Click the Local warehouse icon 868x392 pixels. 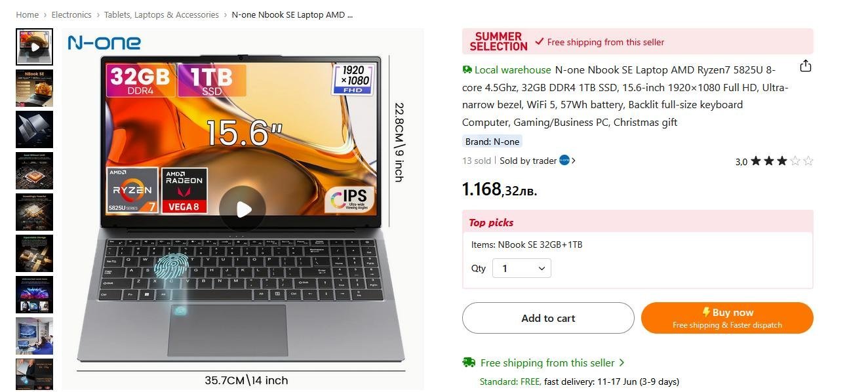467,69
